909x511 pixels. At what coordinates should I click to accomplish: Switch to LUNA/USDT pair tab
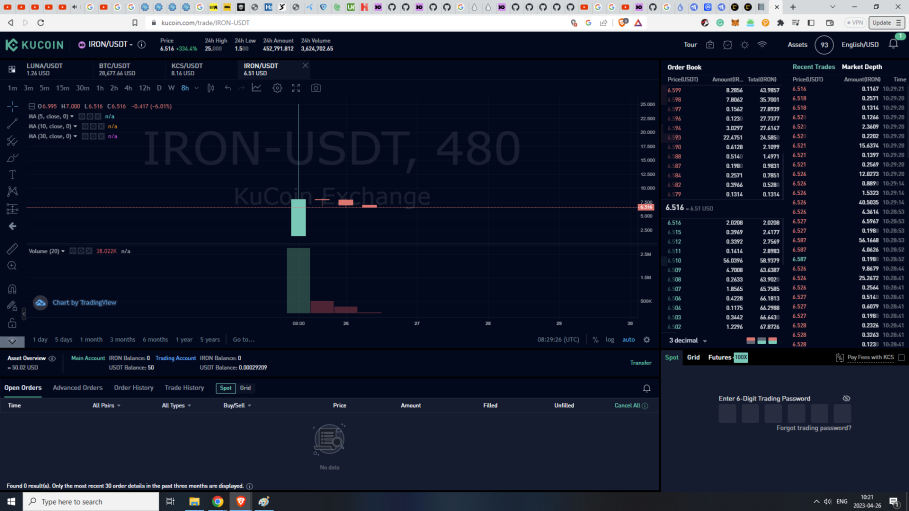point(56,70)
